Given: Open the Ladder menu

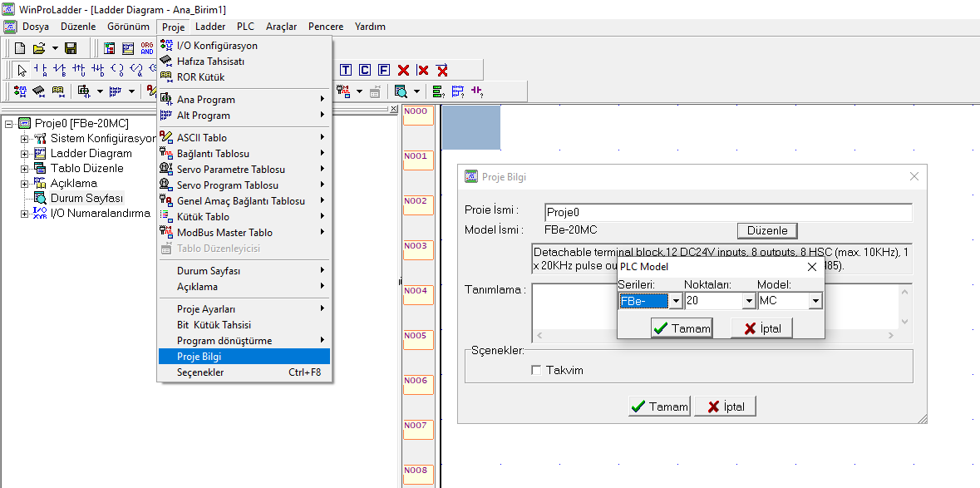Looking at the screenshot, I should click(210, 27).
